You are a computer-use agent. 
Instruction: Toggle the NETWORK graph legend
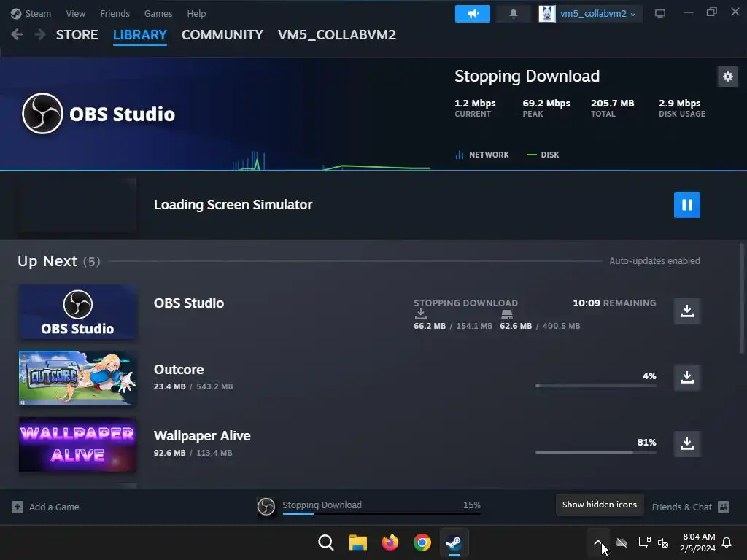[x=482, y=155]
